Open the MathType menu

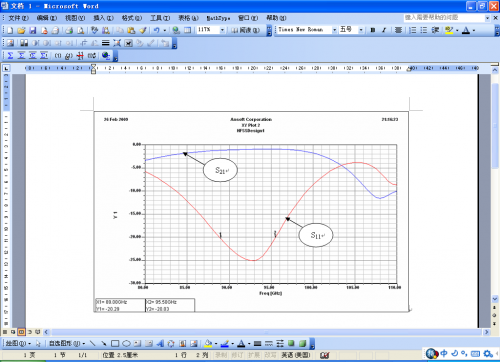(218, 18)
